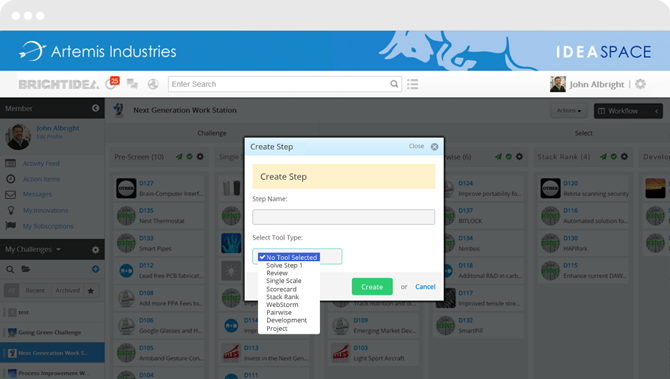Image resolution: width=670 pixels, height=379 pixels.
Task: Click Edit Profile link
Action: tap(50, 137)
